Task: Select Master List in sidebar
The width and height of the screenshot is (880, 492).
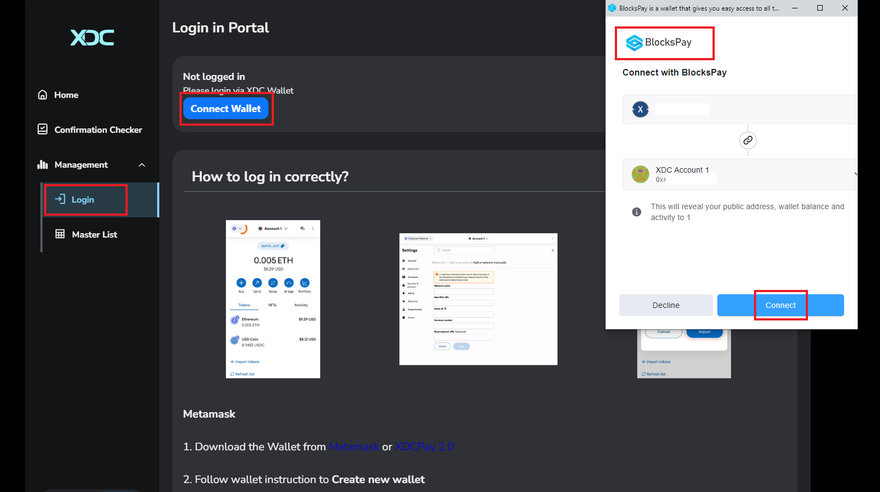Action: click(94, 234)
